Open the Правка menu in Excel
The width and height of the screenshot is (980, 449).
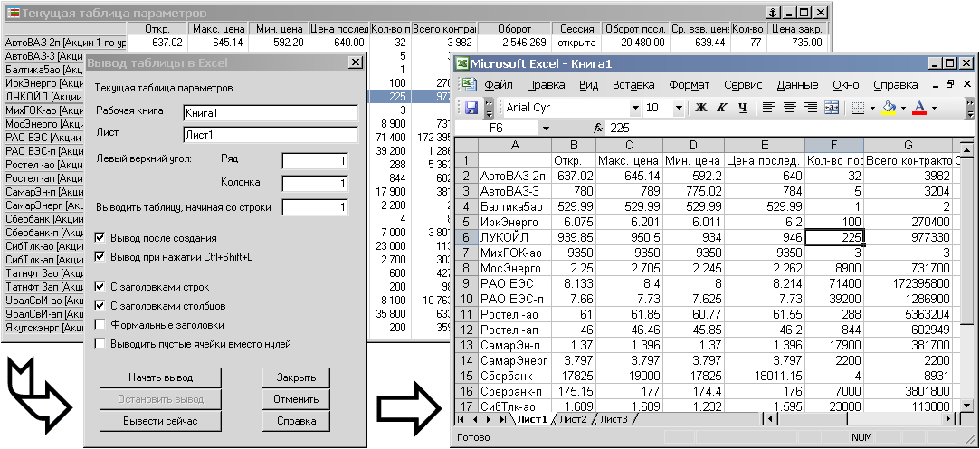pos(546,85)
